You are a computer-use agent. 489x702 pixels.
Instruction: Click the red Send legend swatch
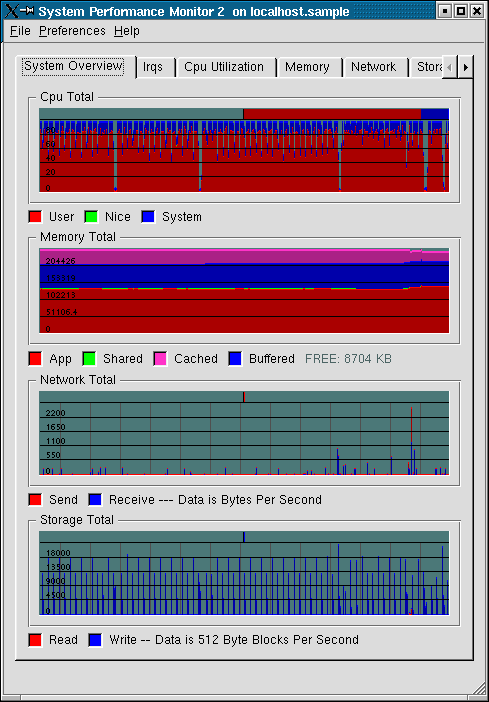pos(35,500)
